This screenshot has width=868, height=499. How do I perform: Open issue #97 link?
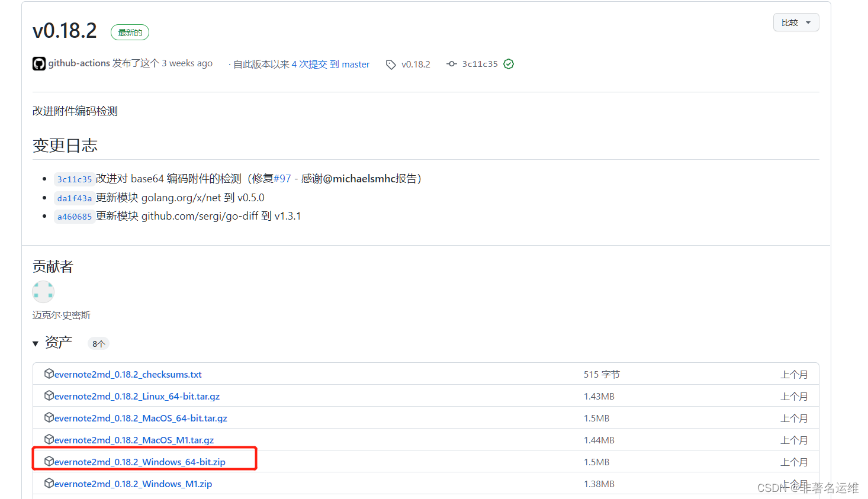click(x=282, y=179)
